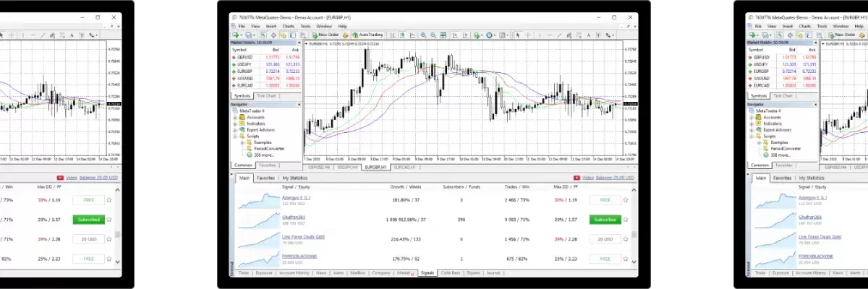The height and width of the screenshot is (289, 868).
Task: Toggle Navigator panel toolbar icon in center window
Action: (283, 35)
